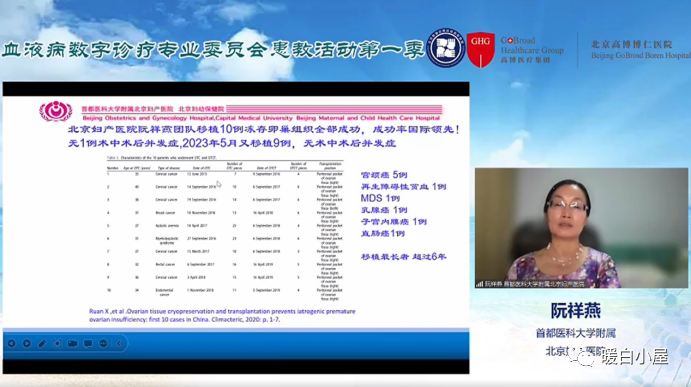The width and height of the screenshot is (691, 387).
Task: Click slide bullet 再生障碍性贫血 1例
Action: pyautogui.click(x=404, y=187)
